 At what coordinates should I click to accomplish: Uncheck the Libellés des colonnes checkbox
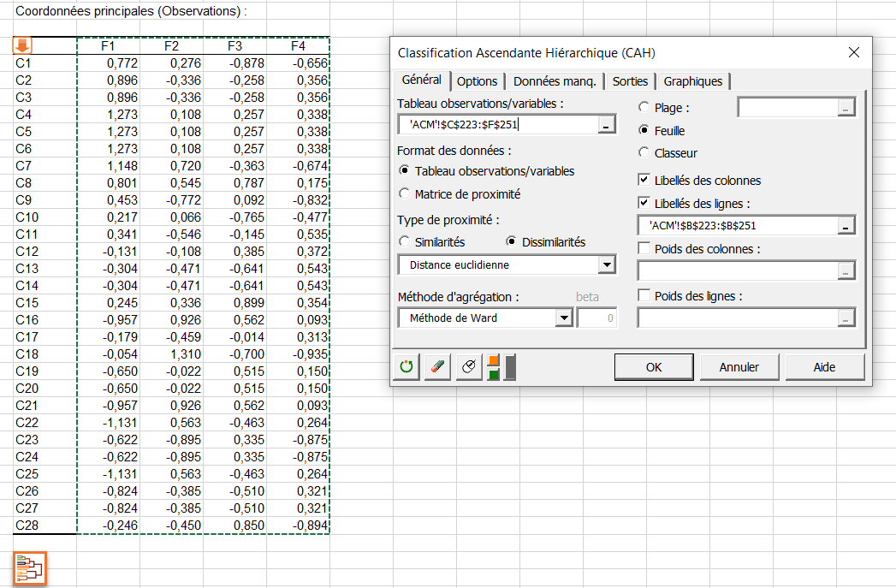[644, 181]
